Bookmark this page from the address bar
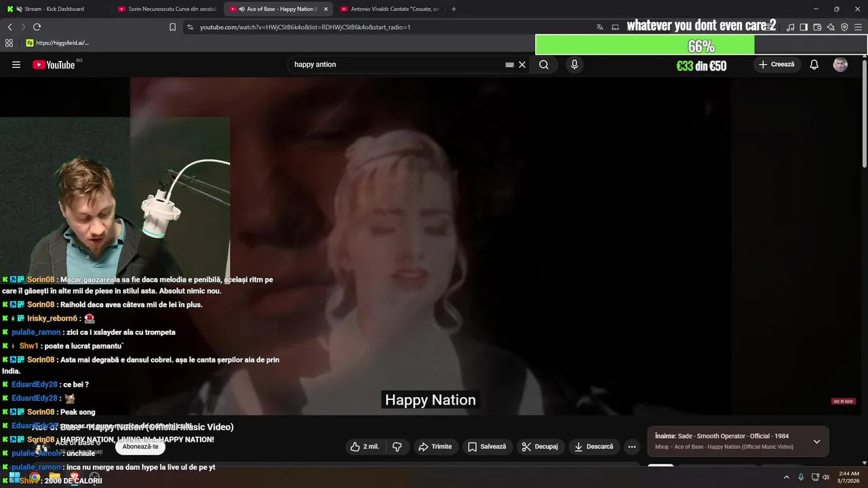 click(x=172, y=27)
